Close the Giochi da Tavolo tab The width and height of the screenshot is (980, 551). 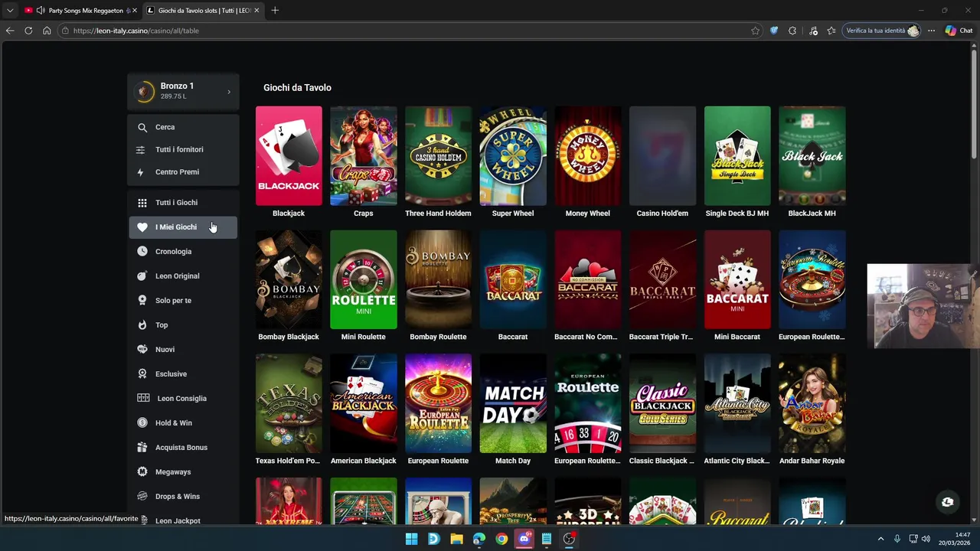256,11
